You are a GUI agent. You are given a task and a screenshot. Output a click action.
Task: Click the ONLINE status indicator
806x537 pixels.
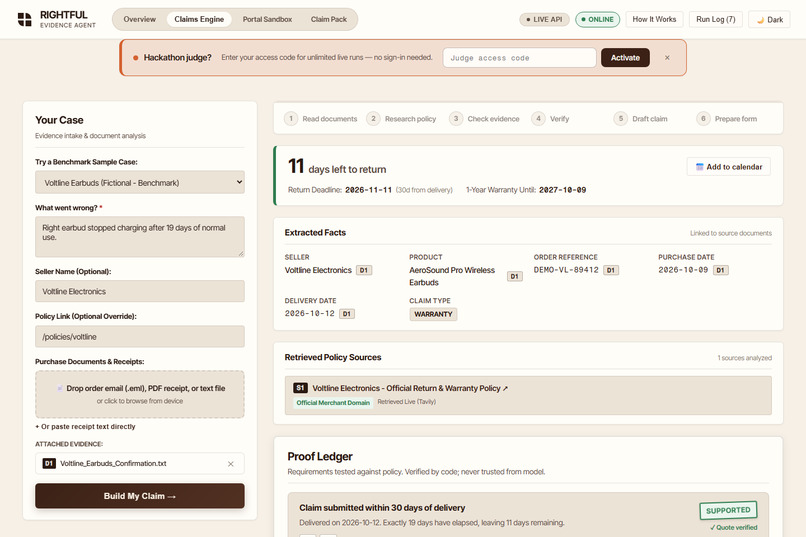(597, 20)
